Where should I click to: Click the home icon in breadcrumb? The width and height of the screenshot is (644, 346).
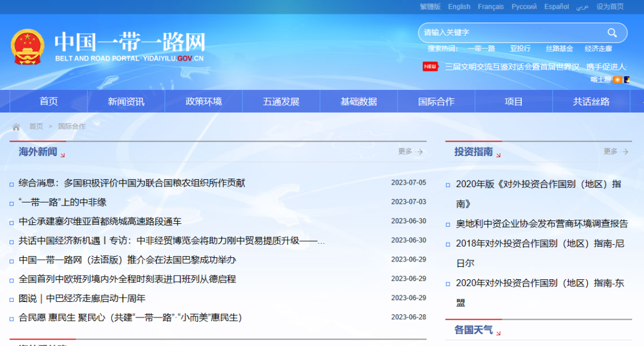16,127
